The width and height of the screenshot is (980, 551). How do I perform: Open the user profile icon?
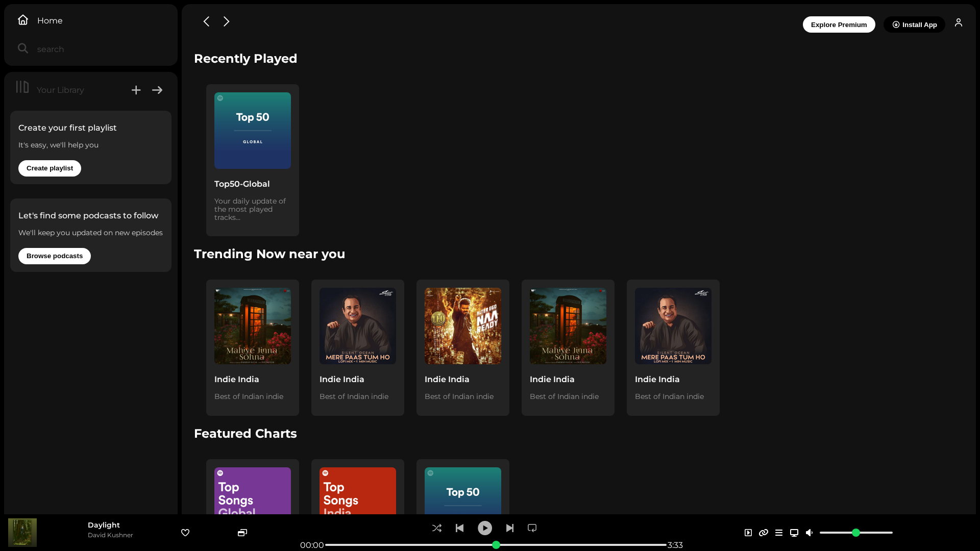(959, 22)
